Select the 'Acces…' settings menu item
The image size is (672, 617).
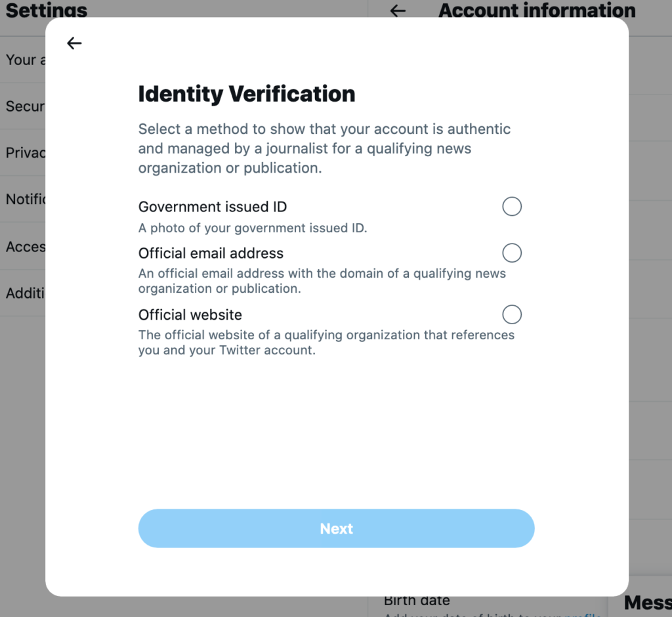click(x=23, y=247)
